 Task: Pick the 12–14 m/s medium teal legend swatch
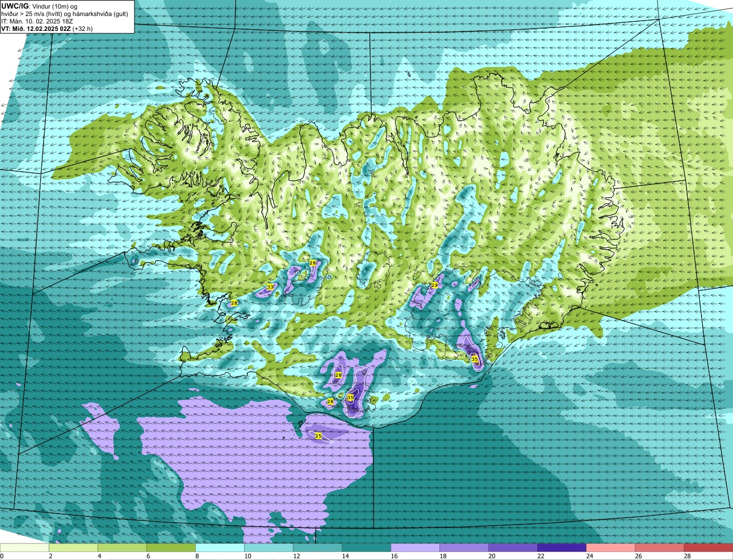[x=317, y=547]
